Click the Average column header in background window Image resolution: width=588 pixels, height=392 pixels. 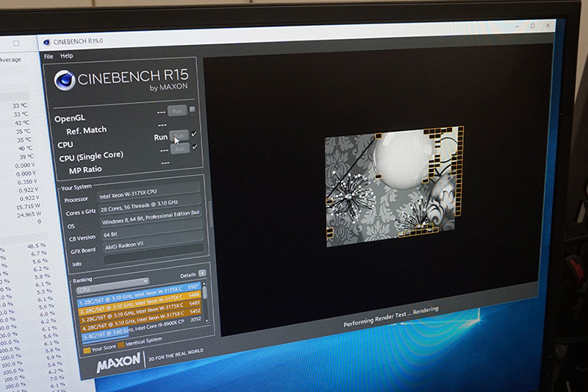click(x=10, y=60)
